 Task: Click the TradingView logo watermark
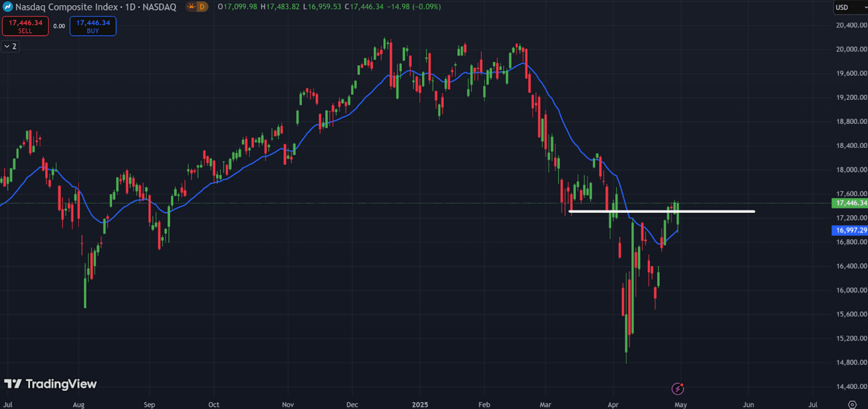pyautogui.click(x=50, y=384)
